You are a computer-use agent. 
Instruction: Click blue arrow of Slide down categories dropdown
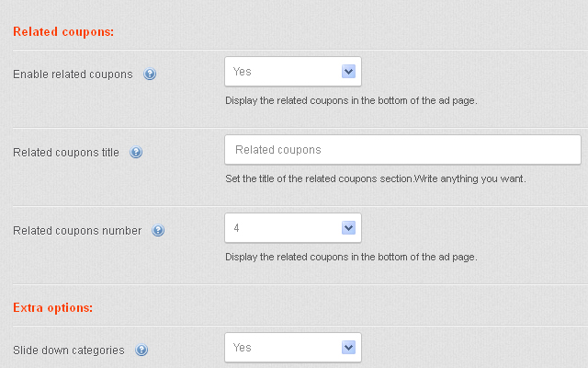coord(348,348)
